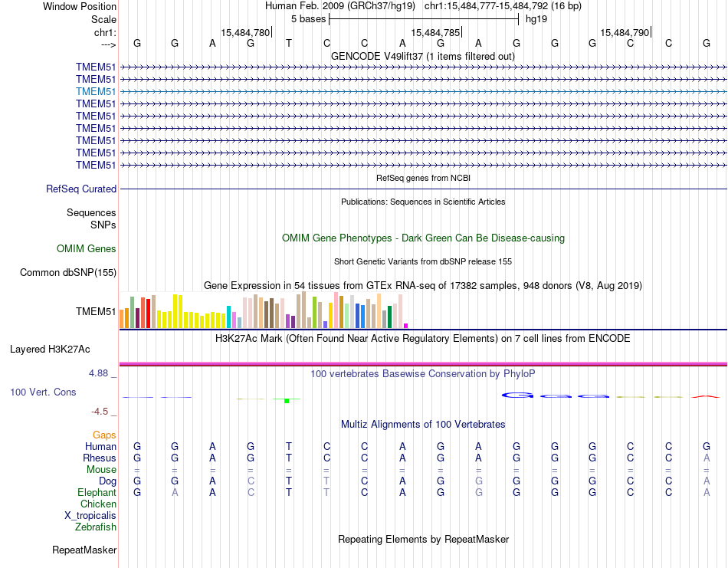The image size is (728, 568).
Task: Select the Mouse species row label
Action: (101, 470)
